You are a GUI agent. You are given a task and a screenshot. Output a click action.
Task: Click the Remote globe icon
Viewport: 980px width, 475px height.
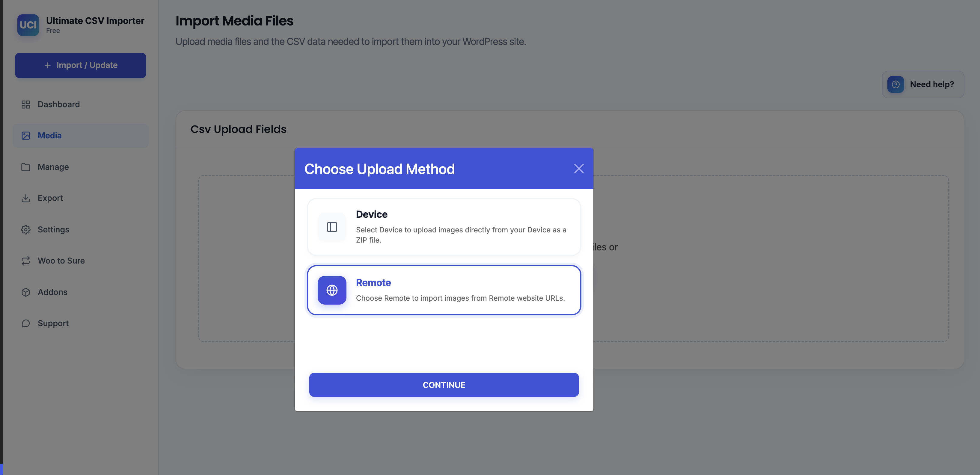(332, 290)
